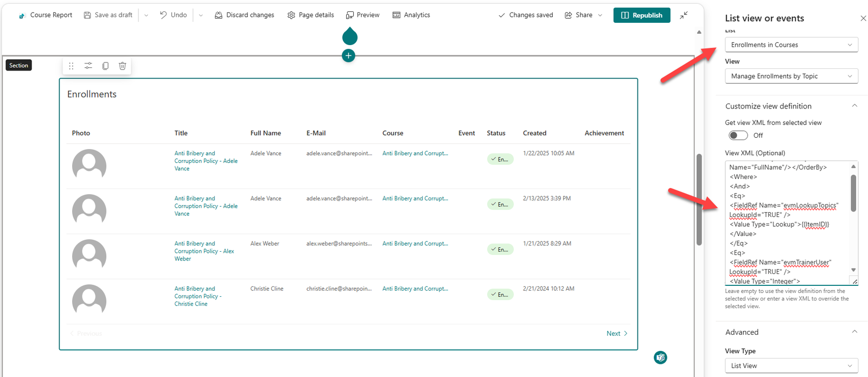Image resolution: width=868 pixels, height=377 pixels.
Task: Open the Enrollments in Courses list dropdown
Action: click(x=792, y=45)
